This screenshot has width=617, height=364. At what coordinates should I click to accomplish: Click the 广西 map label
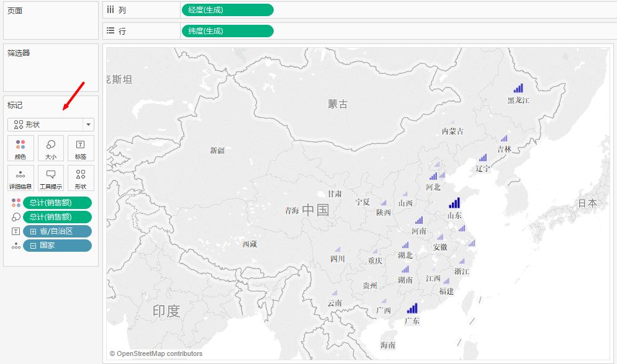(383, 311)
